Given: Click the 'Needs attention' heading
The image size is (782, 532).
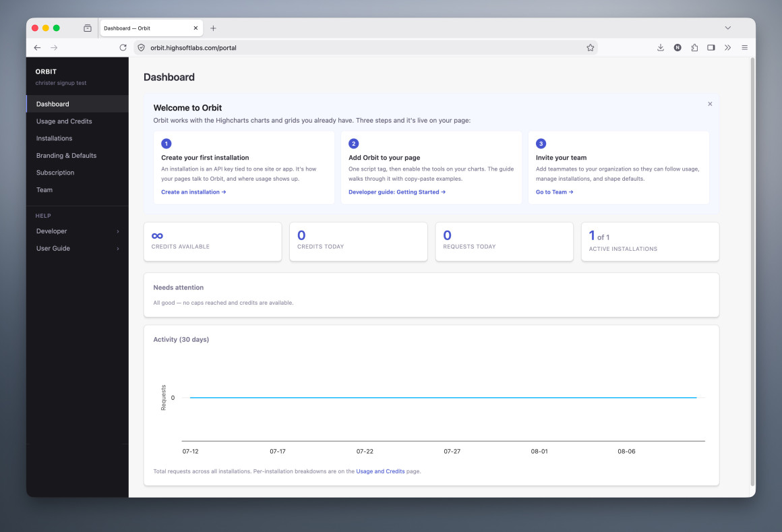Looking at the screenshot, I should 178,288.
